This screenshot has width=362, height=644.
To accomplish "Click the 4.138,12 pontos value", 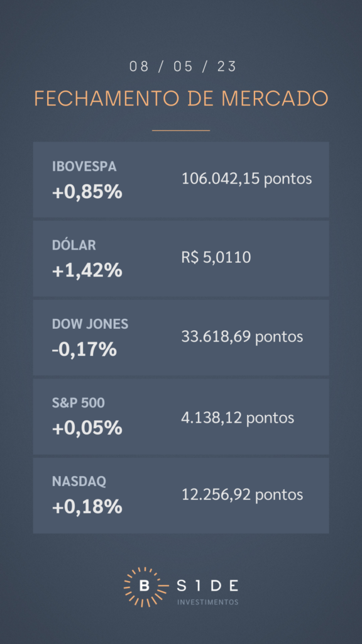I will point(238,418).
